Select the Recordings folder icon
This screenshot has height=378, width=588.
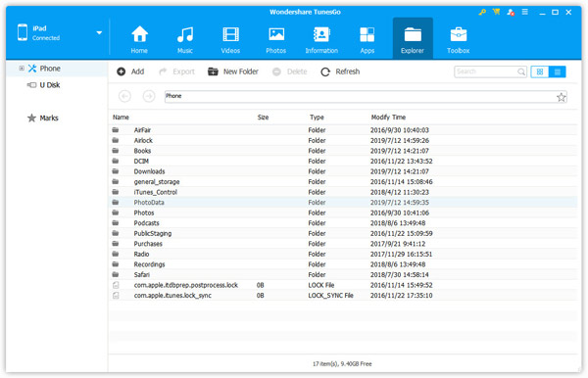click(116, 264)
